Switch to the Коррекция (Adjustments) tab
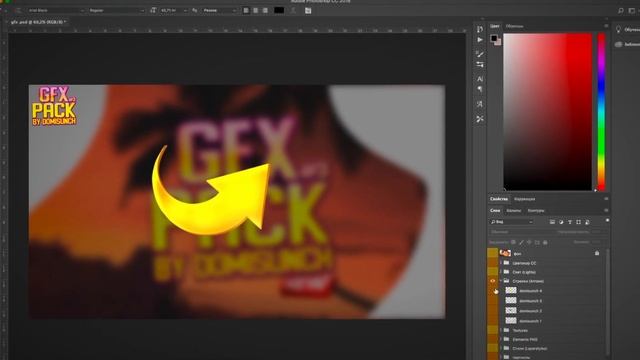 tap(524, 199)
